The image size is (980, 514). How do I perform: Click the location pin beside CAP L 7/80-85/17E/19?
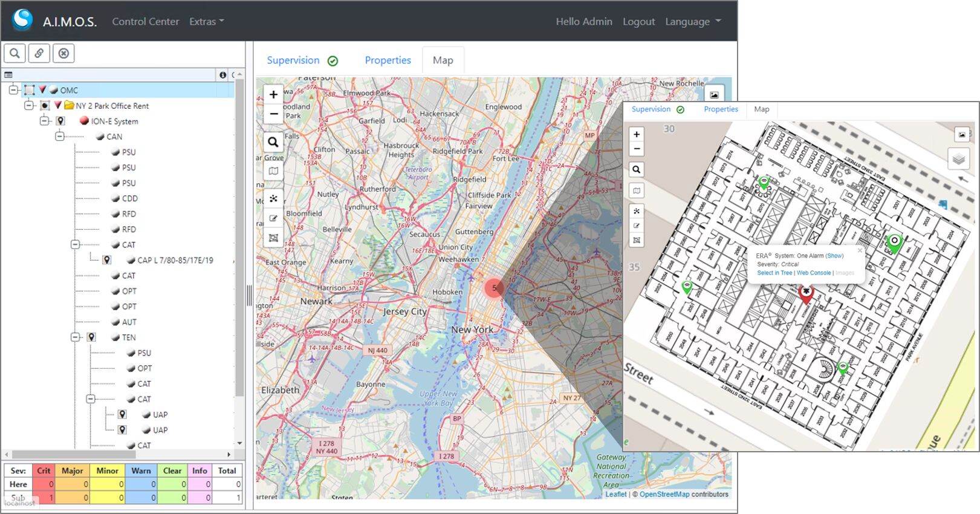pyautogui.click(x=106, y=260)
